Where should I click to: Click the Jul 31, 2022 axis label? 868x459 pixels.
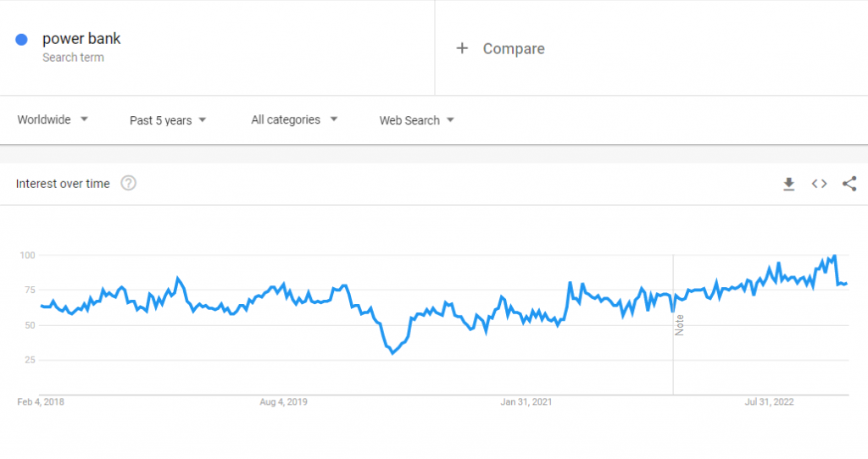(769, 402)
